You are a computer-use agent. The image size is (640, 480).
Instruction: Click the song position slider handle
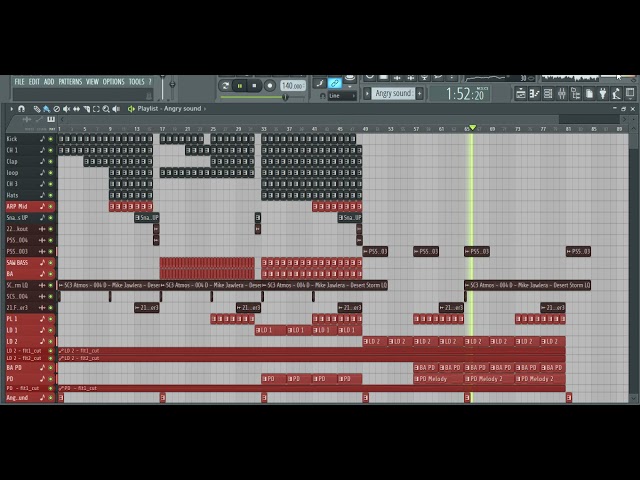[x=285, y=97]
